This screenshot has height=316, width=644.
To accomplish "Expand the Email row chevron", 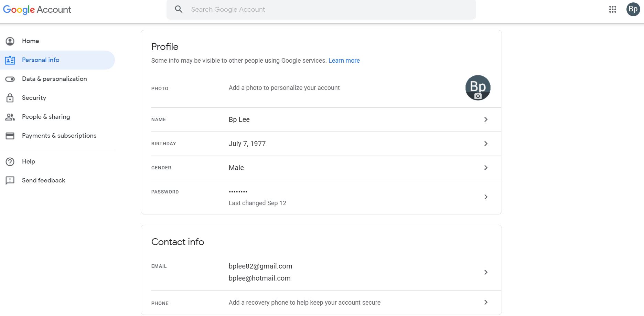I will [486, 272].
